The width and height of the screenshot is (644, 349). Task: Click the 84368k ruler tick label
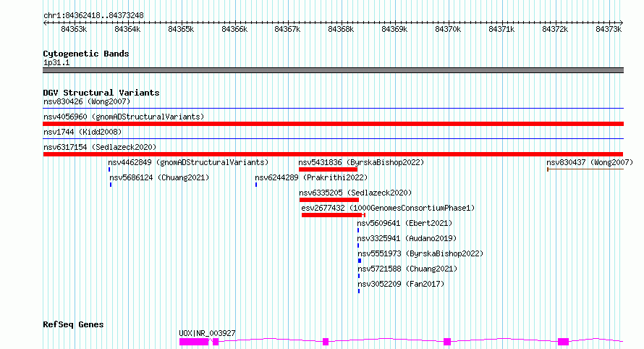(341, 30)
